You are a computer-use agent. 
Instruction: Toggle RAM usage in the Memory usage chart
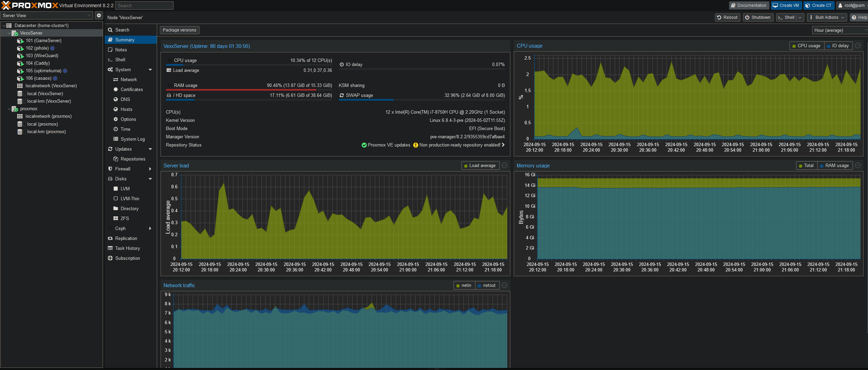[x=835, y=165]
